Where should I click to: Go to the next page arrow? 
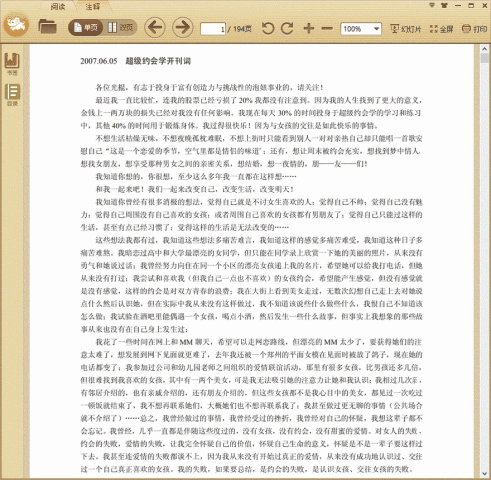(x=182, y=27)
